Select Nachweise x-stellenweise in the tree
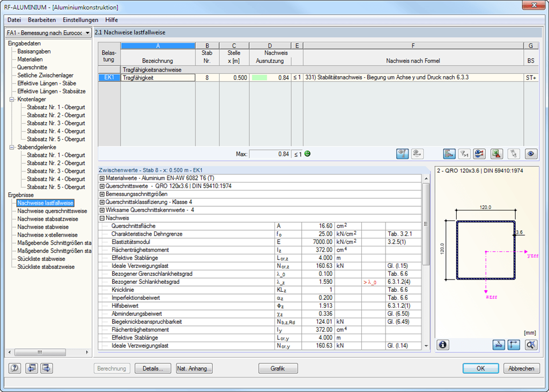Image resolution: width=549 pixels, height=392 pixels. coord(47,235)
